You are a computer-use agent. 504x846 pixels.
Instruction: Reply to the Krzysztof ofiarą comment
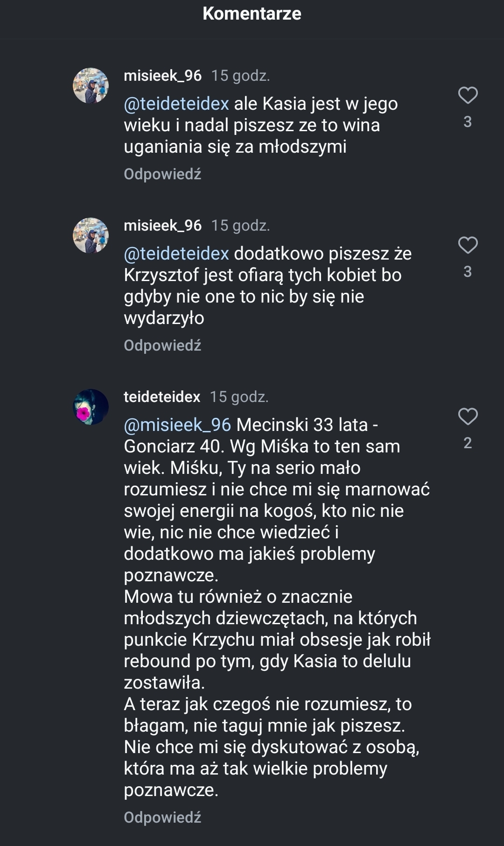162,345
